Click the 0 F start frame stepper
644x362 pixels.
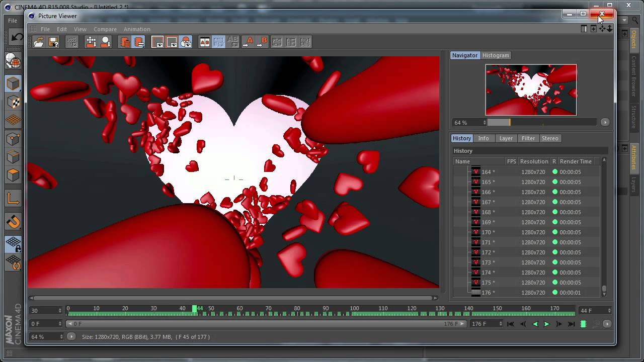coord(60,324)
